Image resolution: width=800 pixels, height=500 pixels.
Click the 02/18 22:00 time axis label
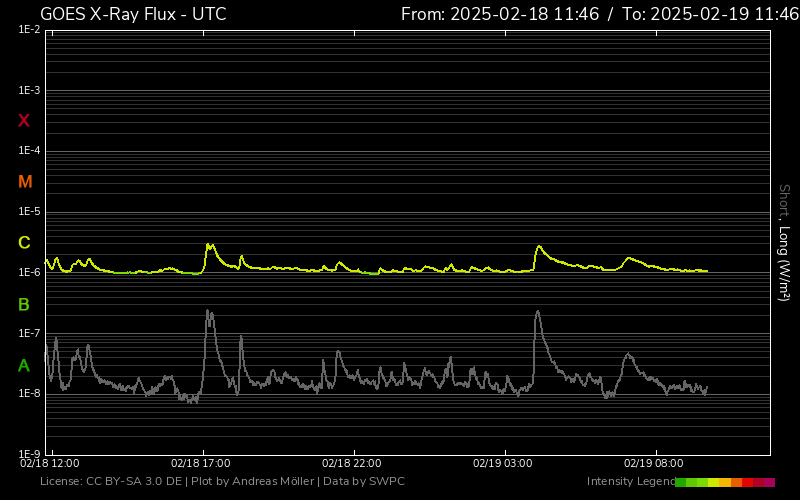pyautogui.click(x=352, y=463)
